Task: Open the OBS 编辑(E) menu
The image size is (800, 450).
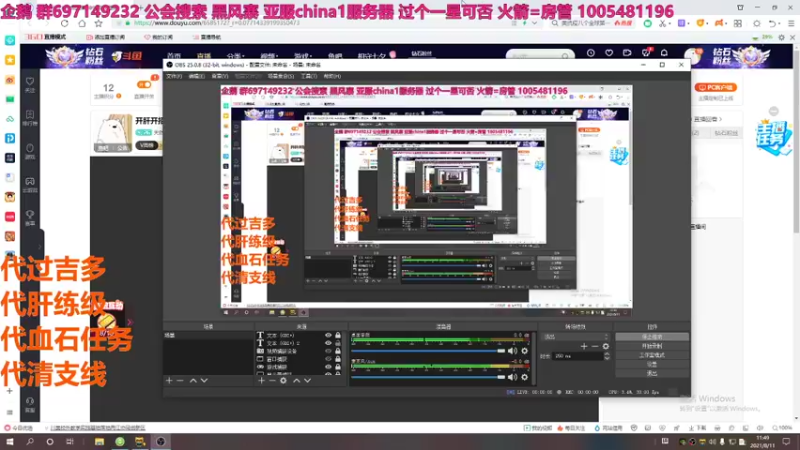Action: click(196, 76)
